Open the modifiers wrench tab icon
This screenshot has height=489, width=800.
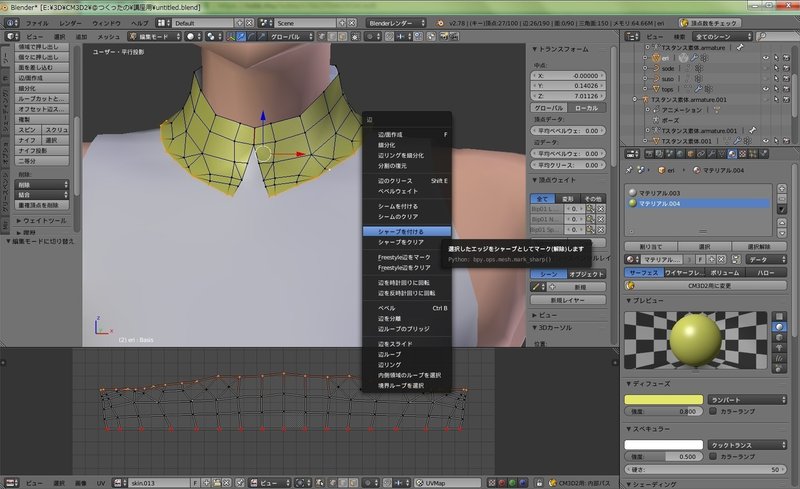click(711, 154)
